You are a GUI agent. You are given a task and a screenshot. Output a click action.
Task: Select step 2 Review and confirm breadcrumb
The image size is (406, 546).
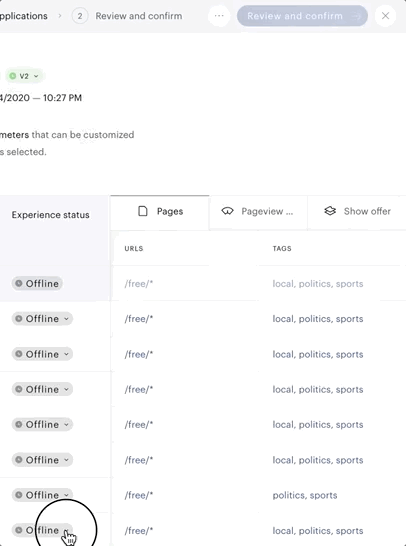pos(127,16)
